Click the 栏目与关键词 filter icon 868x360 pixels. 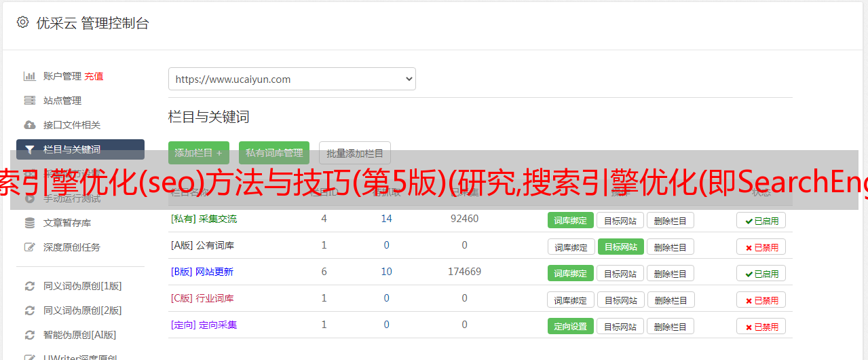29,149
